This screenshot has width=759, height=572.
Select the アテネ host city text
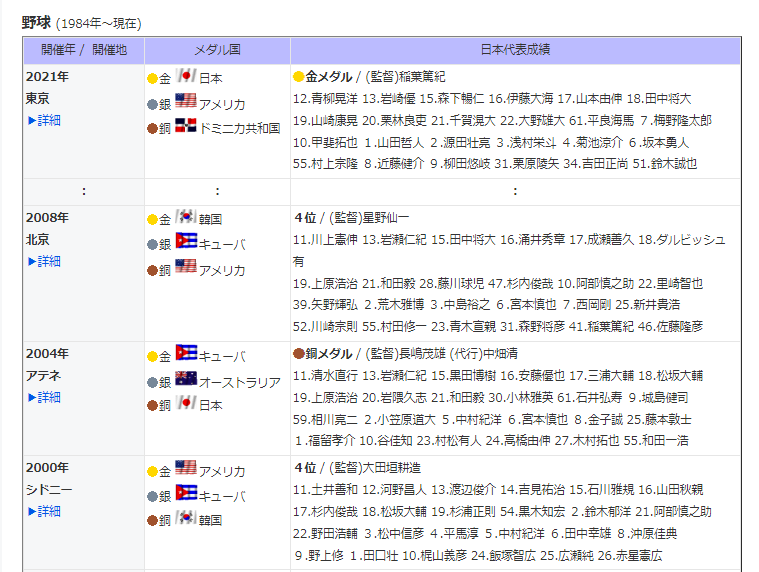(44, 376)
